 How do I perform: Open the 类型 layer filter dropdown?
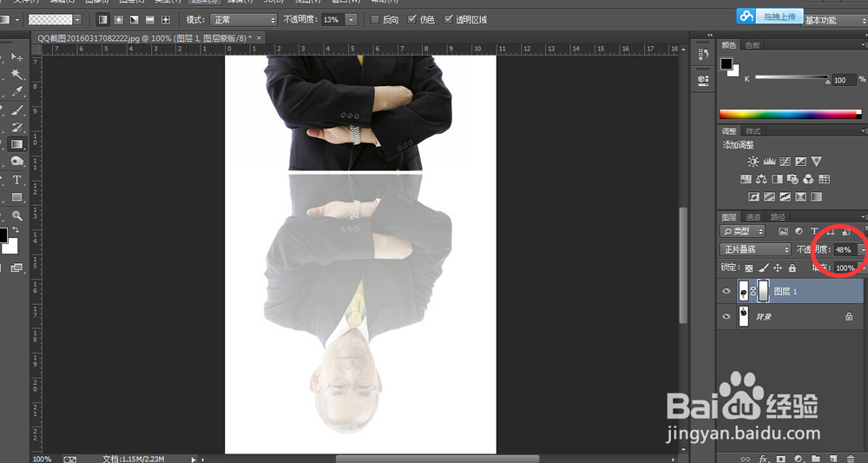pos(742,231)
